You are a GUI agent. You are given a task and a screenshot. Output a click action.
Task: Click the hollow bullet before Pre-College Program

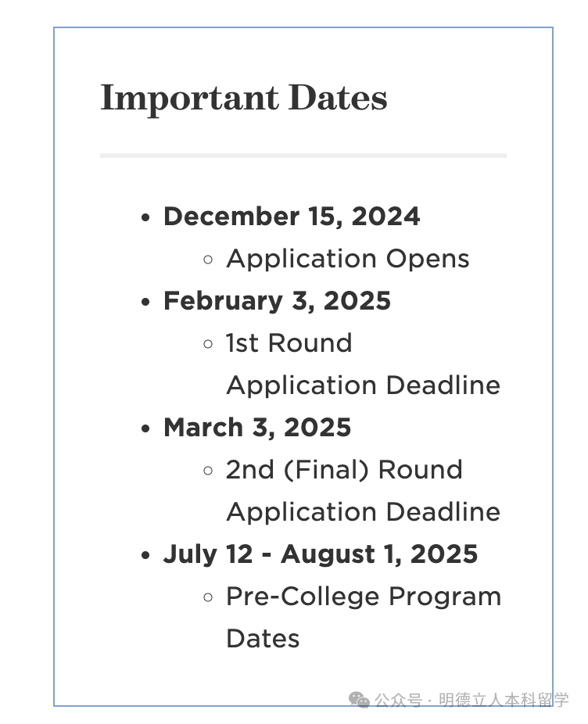point(208,597)
